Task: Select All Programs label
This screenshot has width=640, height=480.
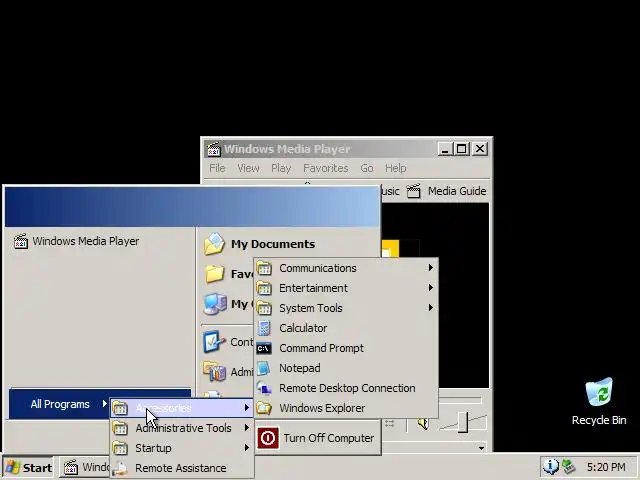Action: click(60, 404)
